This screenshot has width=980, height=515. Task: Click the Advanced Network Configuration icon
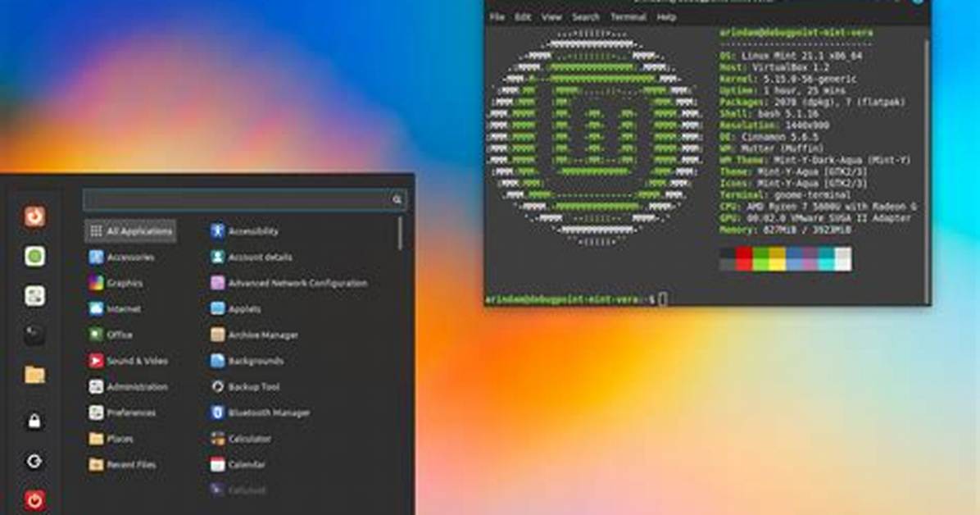[x=217, y=283]
